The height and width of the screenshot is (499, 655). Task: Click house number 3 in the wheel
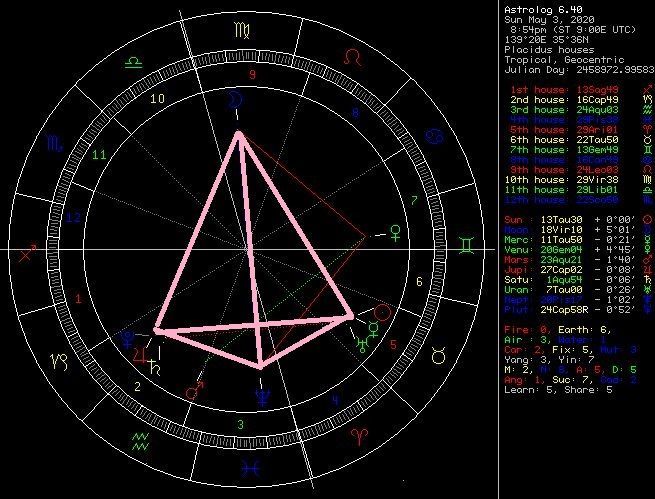pyautogui.click(x=241, y=425)
